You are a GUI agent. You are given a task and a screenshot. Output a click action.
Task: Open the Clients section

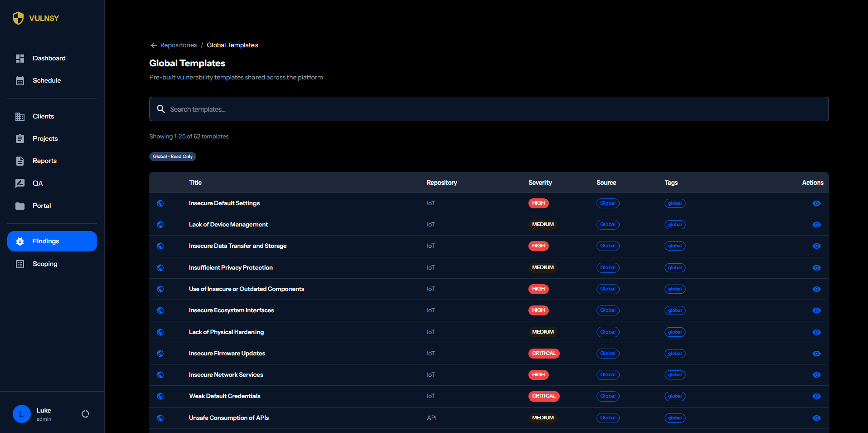pyautogui.click(x=43, y=116)
